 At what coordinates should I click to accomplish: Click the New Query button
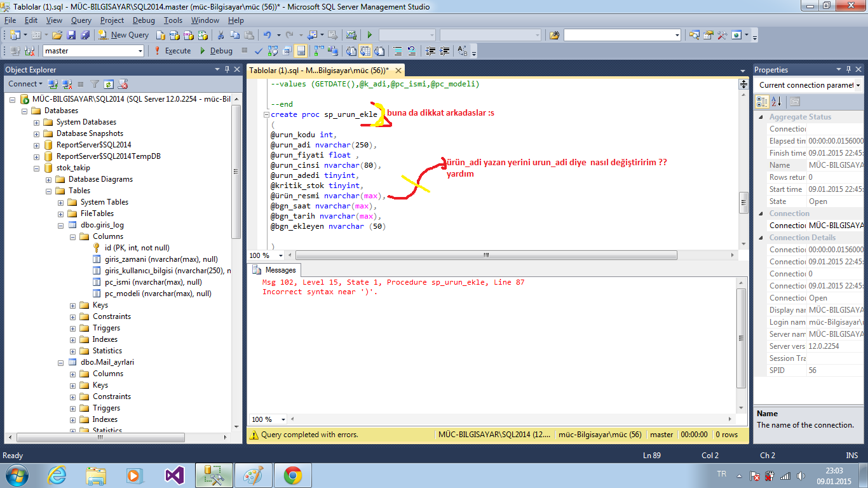[x=123, y=35]
